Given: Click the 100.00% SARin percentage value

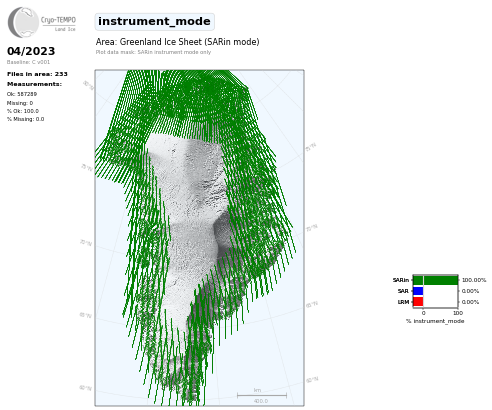Looking at the screenshot, I should pyautogui.click(x=474, y=280).
